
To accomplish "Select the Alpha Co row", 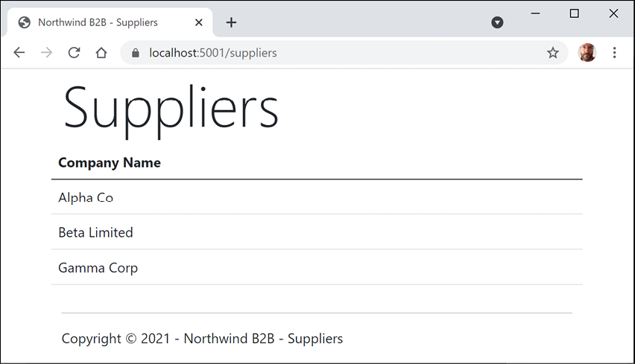I will [86, 197].
